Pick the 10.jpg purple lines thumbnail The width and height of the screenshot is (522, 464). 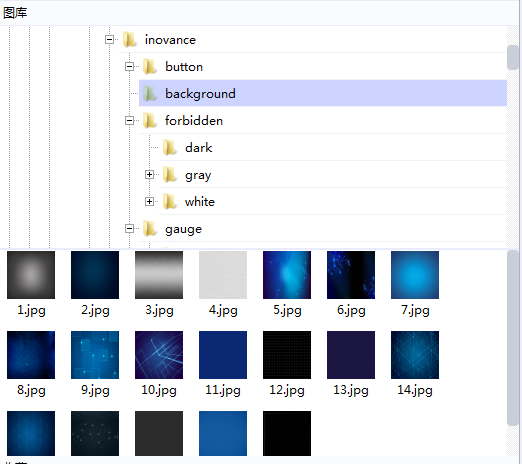(159, 355)
